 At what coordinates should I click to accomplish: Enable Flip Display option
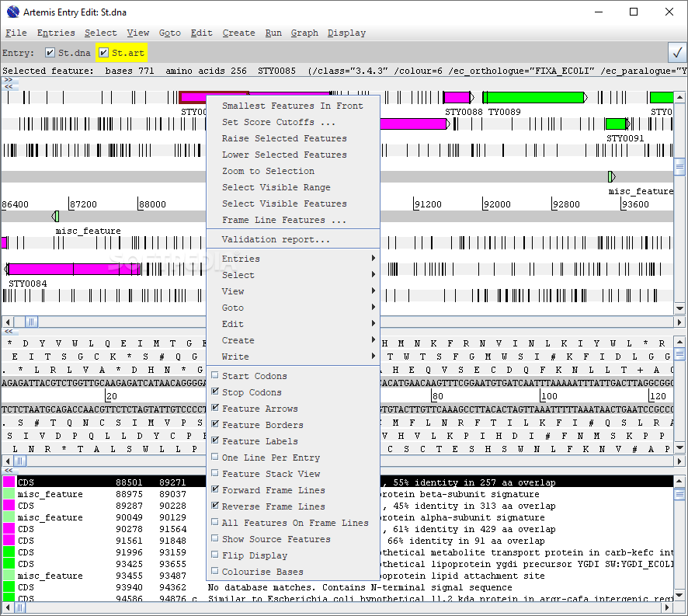point(215,555)
